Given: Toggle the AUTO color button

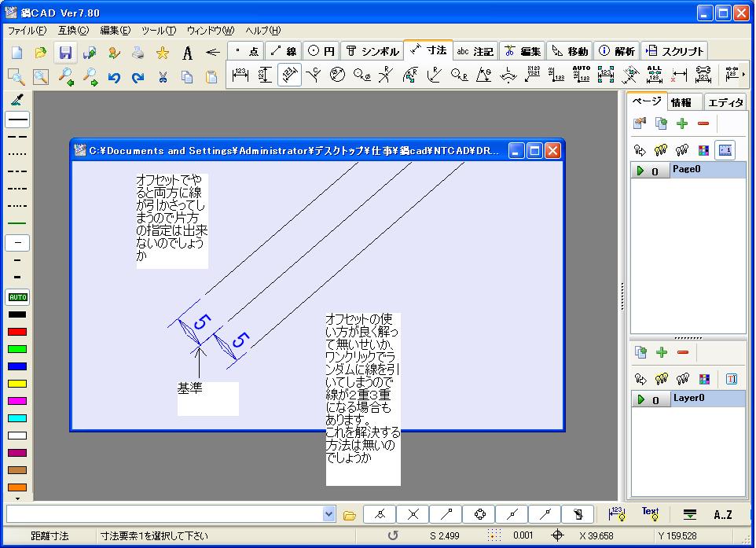Looking at the screenshot, I should pyautogui.click(x=17, y=297).
